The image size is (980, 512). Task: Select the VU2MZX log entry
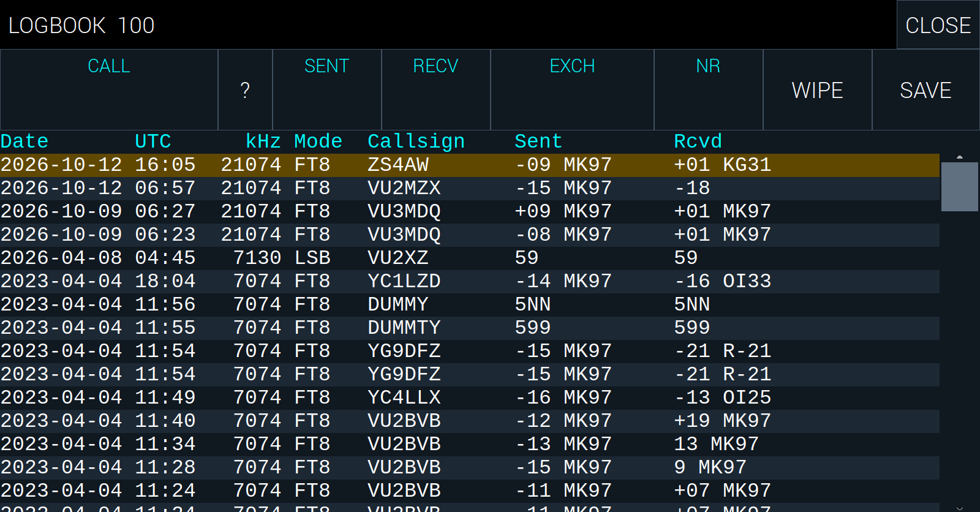470,189
